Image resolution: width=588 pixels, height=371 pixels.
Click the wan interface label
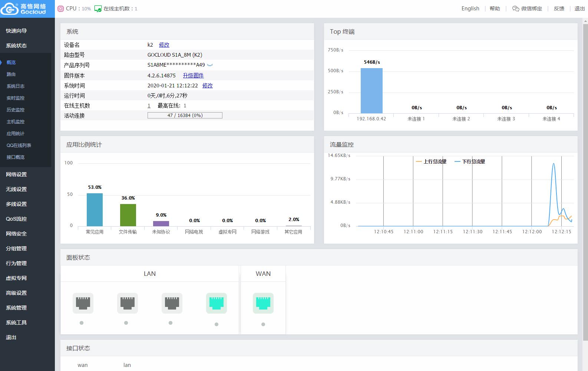pos(83,365)
